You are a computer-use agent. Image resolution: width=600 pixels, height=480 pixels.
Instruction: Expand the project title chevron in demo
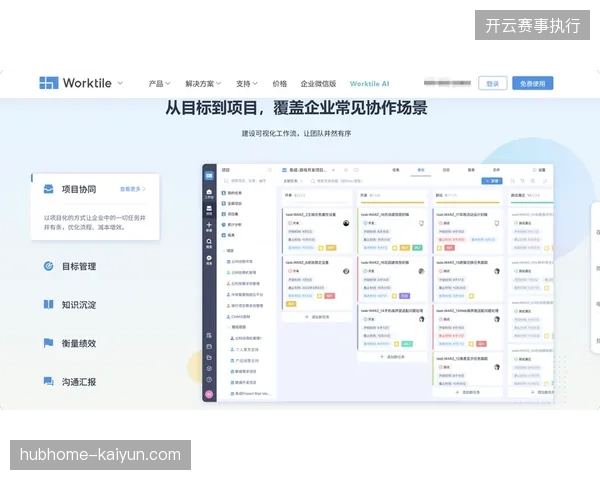333,170
